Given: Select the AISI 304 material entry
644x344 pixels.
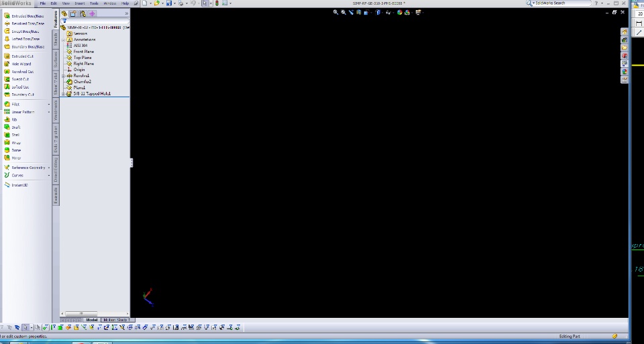Looking at the screenshot, I should coord(76,46).
